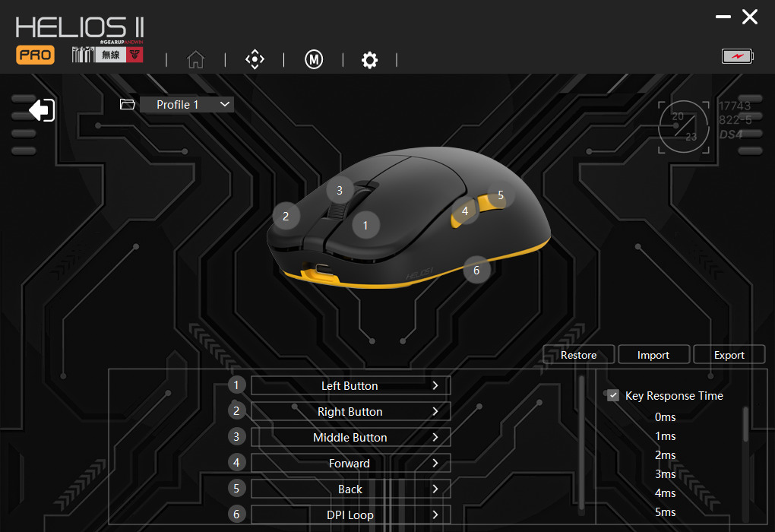The image size is (775, 532).
Task: Click the button list scrollbar
Action: (x=582, y=442)
